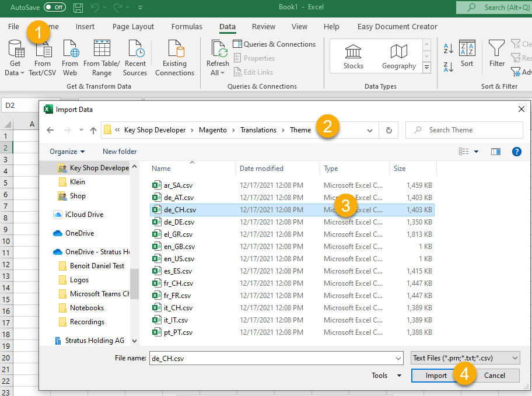Switch to the Formulas ribbon tab

click(187, 27)
